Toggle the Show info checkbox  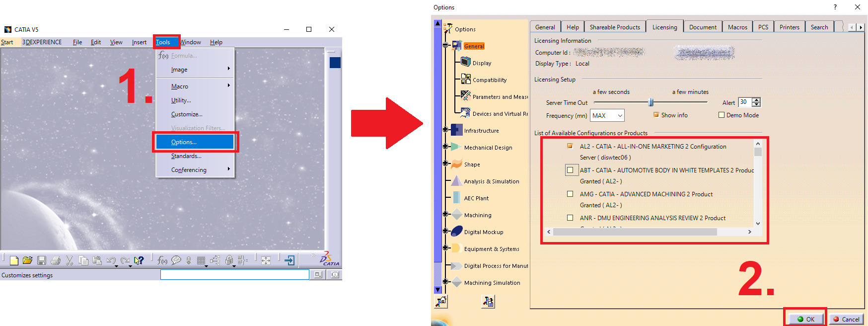[656, 115]
